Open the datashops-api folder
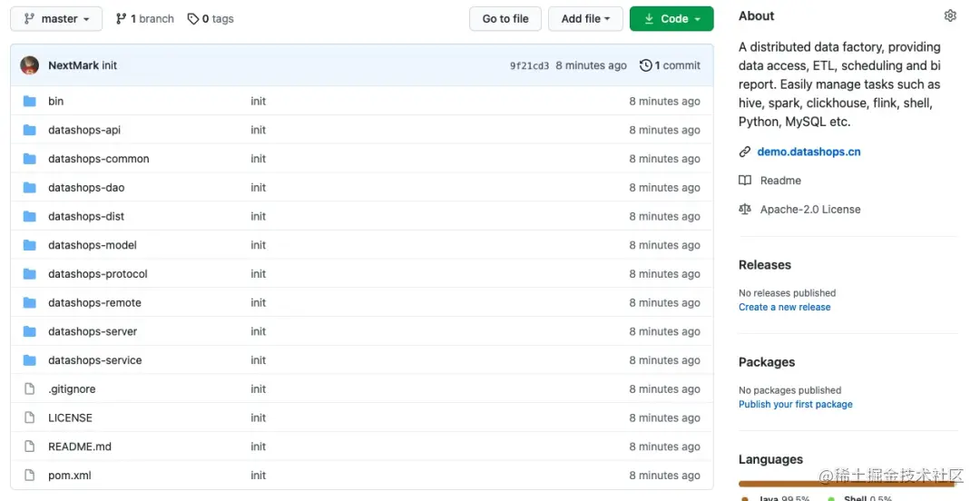Viewport: 980px width, 501px height. pyautogui.click(x=84, y=130)
